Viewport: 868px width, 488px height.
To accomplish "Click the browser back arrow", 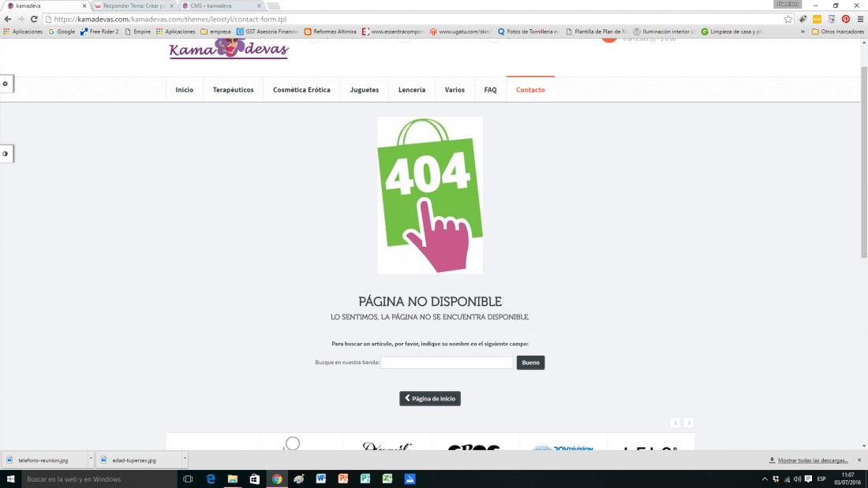I will 8,19.
